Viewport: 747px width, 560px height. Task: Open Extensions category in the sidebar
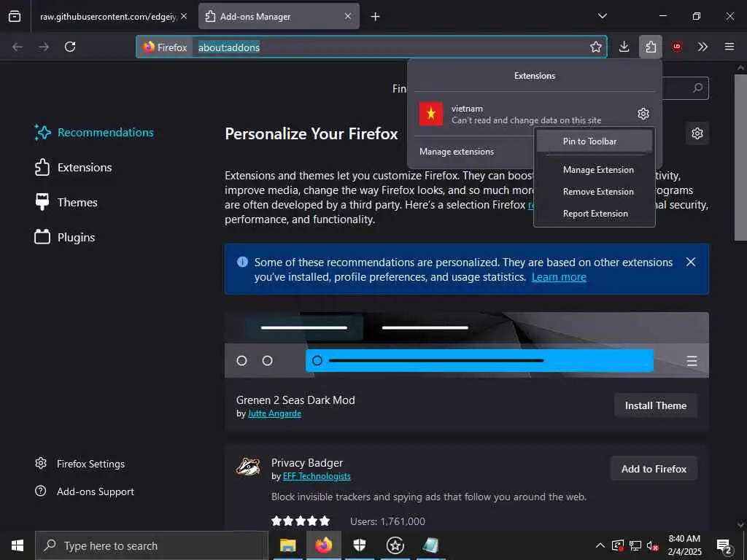[x=74, y=168]
